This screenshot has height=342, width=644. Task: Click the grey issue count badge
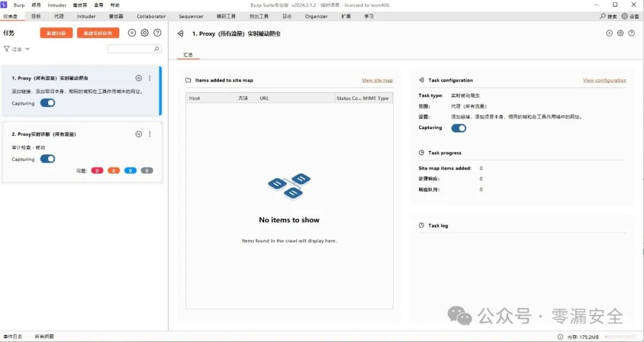tap(147, 170)
